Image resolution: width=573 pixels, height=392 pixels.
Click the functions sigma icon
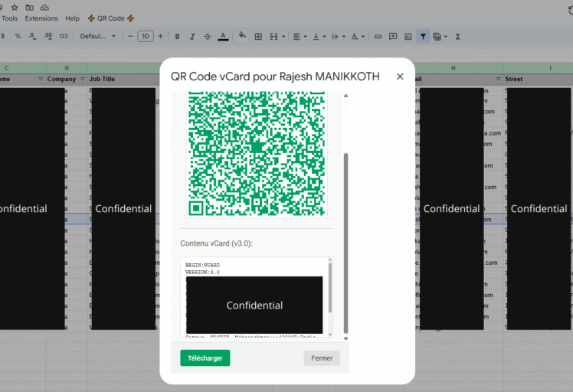(457, 36)
